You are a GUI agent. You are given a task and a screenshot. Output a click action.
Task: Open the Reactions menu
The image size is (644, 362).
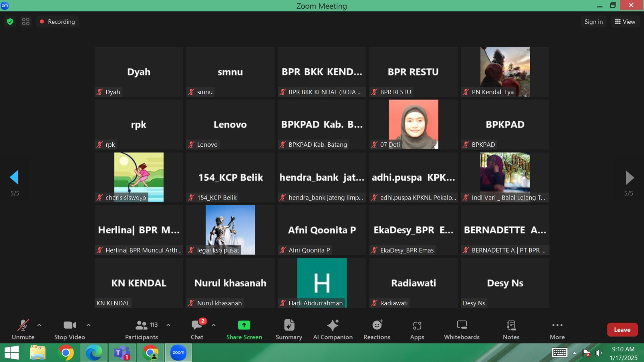click(x=377, y=329)
